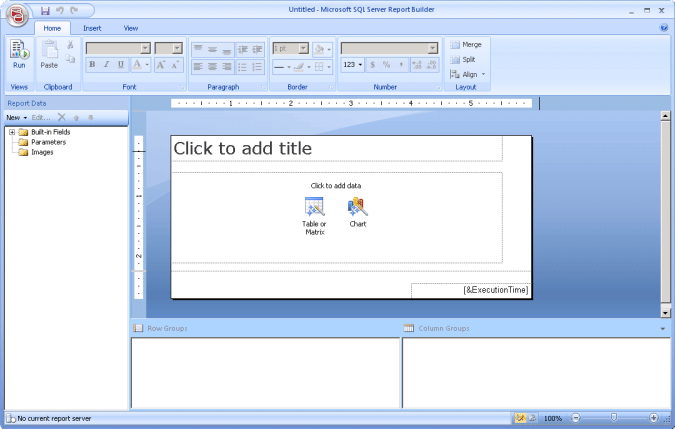Screen dimensions: 675x429
Task: Decrease font size with the shrink font icon
Action: [175, 65]
